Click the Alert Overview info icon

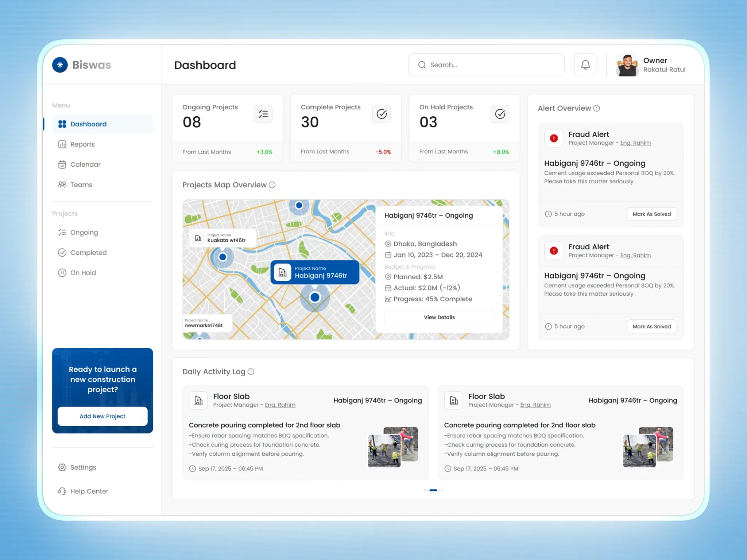tap(597, 108)
